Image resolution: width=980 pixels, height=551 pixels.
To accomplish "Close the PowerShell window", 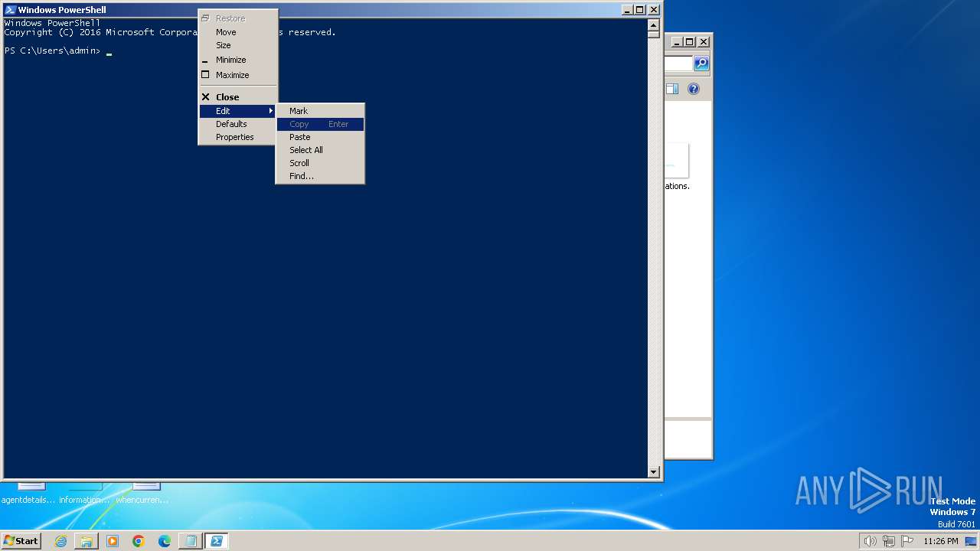I will click(x=654, y=10).
